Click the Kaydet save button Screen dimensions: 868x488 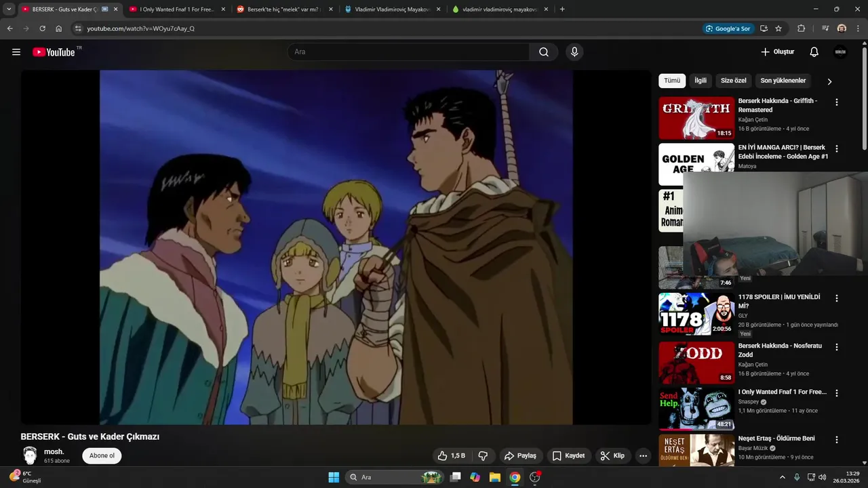click(568, 456)
